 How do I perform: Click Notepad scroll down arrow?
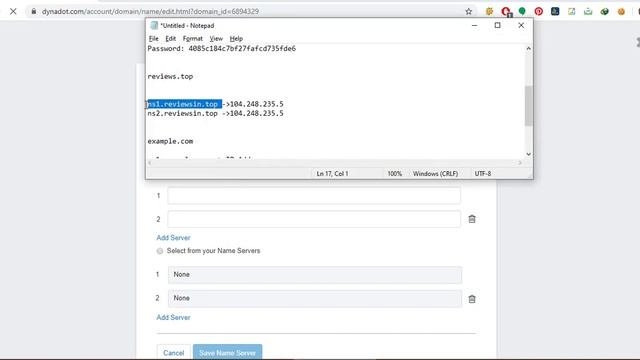529,154
